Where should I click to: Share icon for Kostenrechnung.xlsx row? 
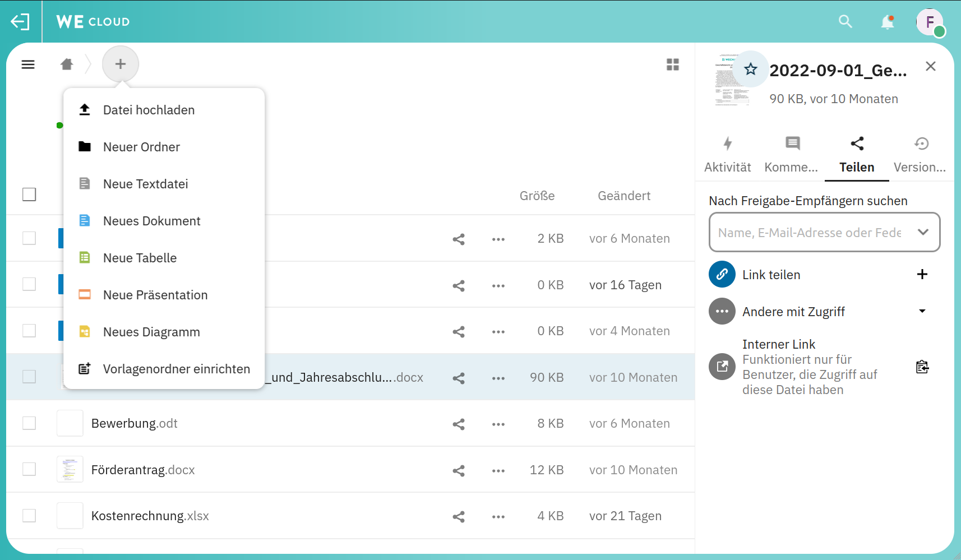coord(459,517)
